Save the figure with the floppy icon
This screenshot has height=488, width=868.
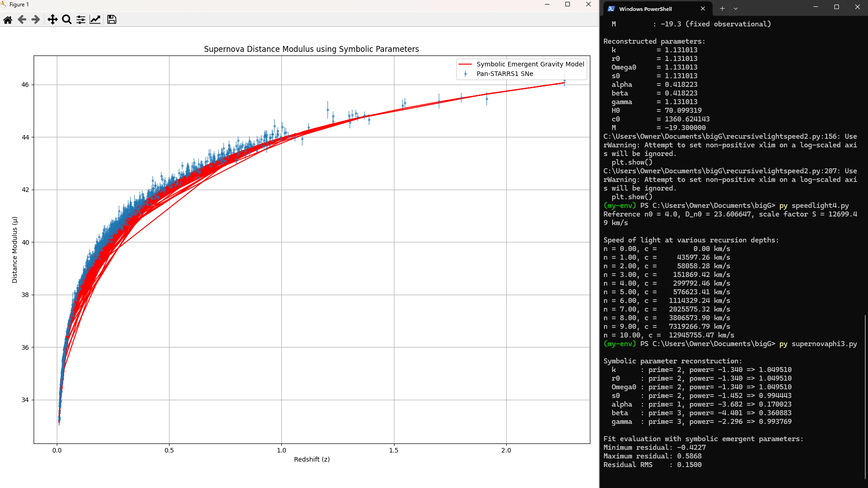click(112, 20)
